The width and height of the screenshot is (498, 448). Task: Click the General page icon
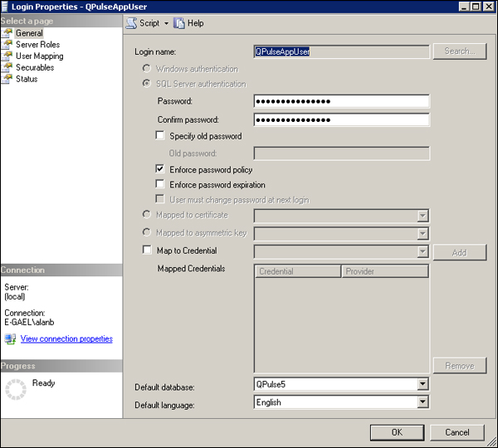point(7,33)
